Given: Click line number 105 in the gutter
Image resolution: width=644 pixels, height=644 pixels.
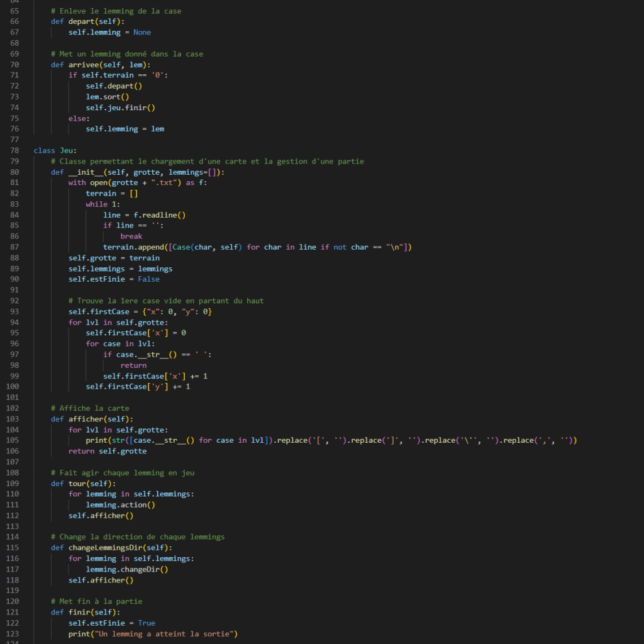Looking at the screenshot, I should (13, 440).
